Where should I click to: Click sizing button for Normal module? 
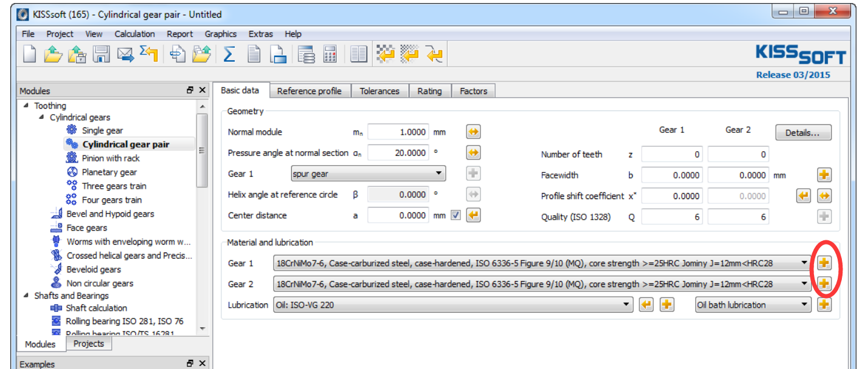(473, 132)
